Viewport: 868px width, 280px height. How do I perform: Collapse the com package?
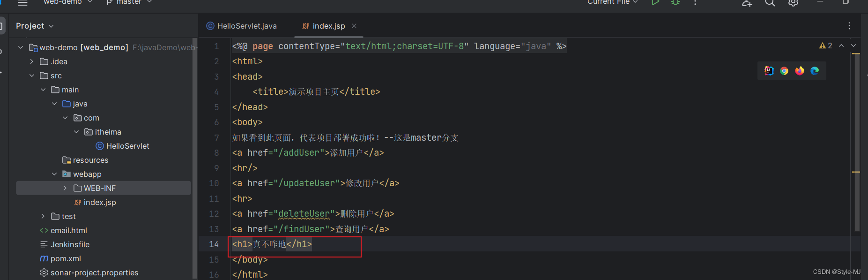pyautogui.click(x=65, y=118)
